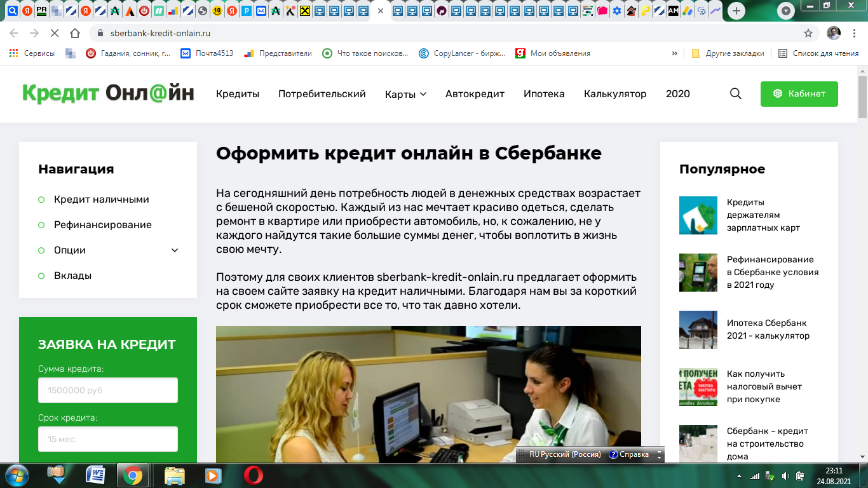
Task: Click the зарплатных карт article thumbnail
Action: (698, 215)
